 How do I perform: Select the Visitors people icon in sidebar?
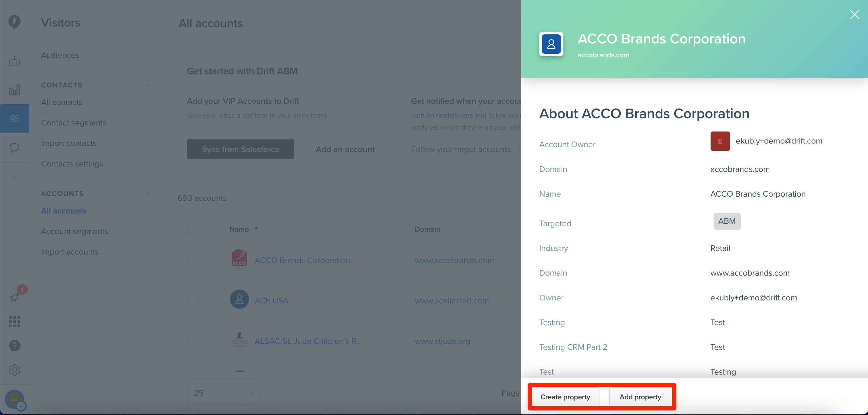(14, 119)
